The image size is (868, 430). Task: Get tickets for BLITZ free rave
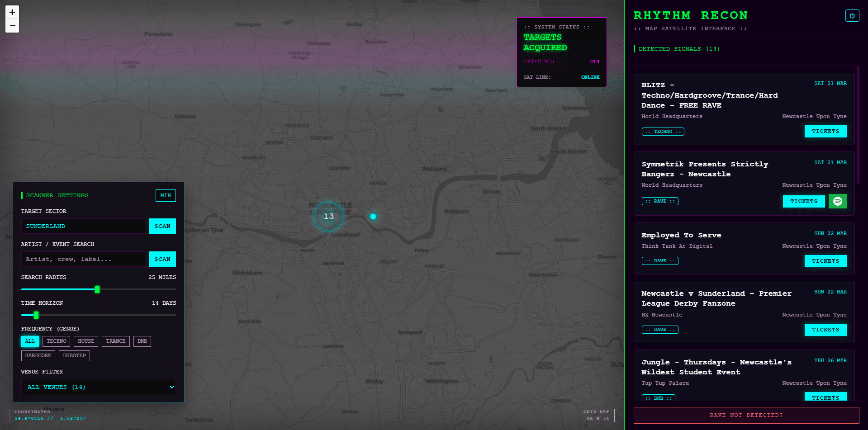click(x=825, y=131)
